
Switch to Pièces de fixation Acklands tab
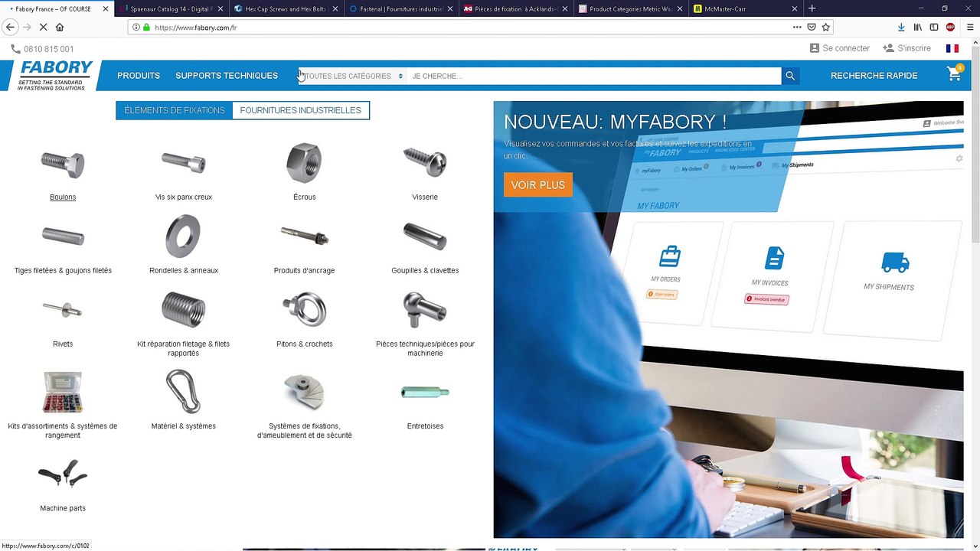(x=516, y=8)
